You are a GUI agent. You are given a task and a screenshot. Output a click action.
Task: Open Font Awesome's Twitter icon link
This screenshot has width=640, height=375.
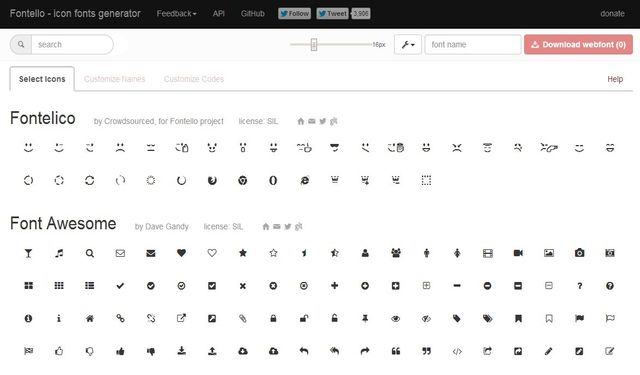coord(288,226)
